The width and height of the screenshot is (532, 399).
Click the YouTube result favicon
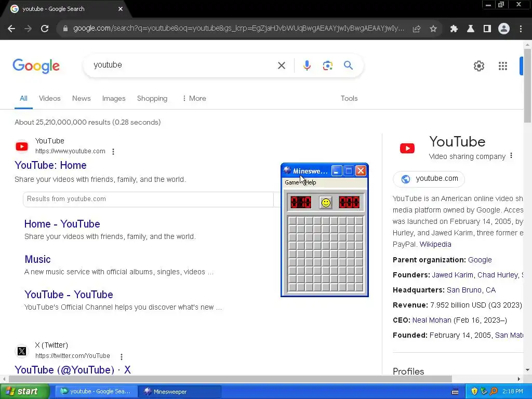[x=22, y=147]
